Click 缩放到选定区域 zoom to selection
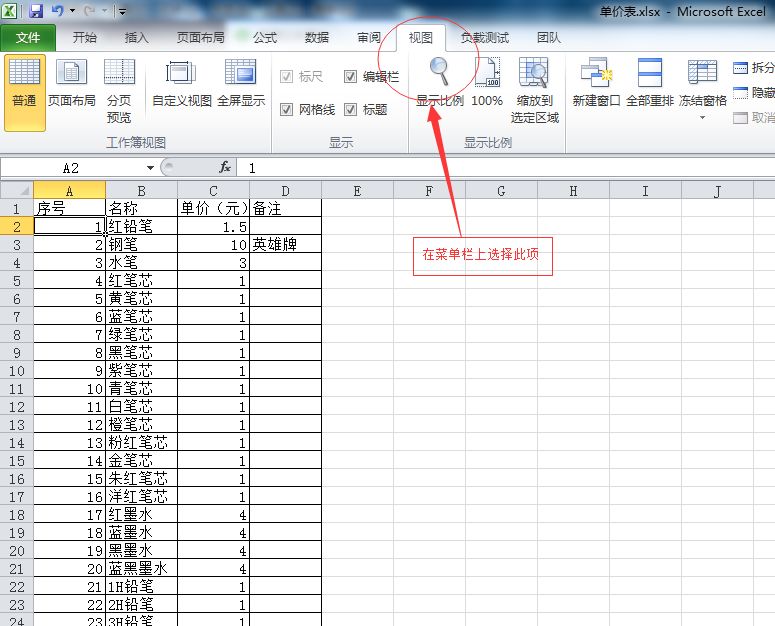 534,90
